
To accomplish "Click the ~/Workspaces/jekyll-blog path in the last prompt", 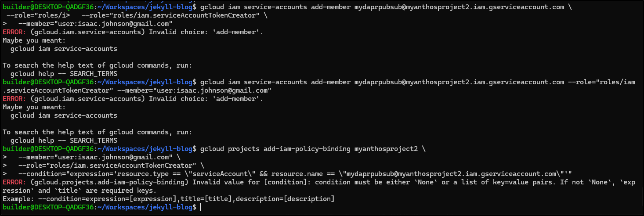I will click(145, 207).
